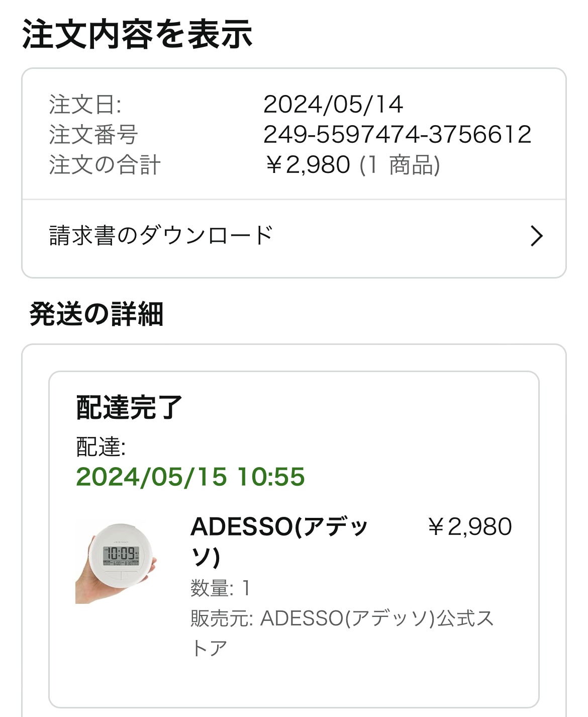Image resolution: width=588 pixels, height=717 pixels.
Task: Tap the order date 2024/05/14
Action: tap(333, 105)
